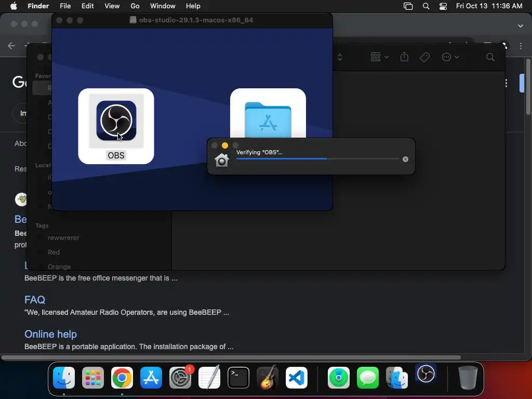Viewport: 532px width, 399px height.
Task: Open Migration Assistant from the Dock
Action: [396, 377]
